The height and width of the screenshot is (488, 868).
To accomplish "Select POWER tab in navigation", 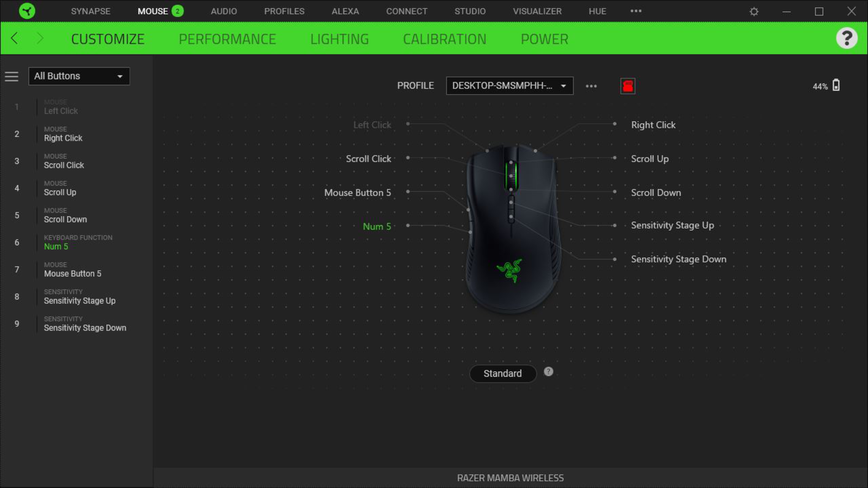I will (544, 38).
